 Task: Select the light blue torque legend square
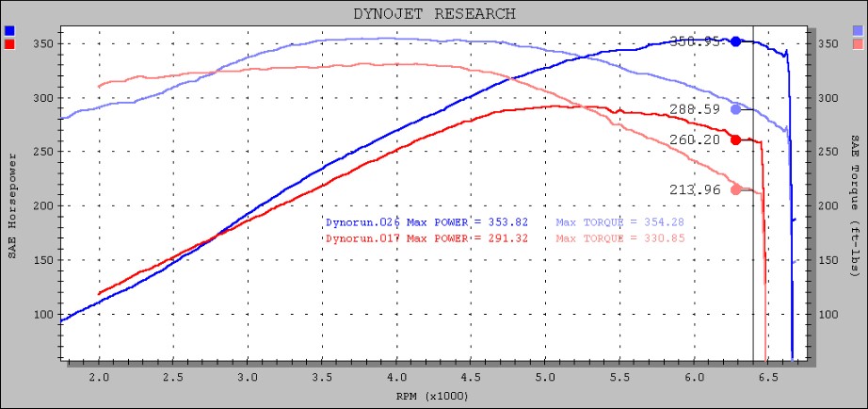click(858, 30)
